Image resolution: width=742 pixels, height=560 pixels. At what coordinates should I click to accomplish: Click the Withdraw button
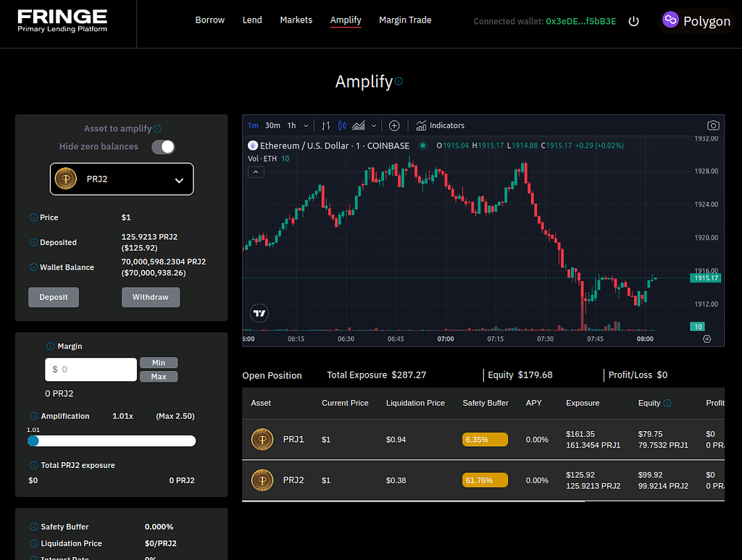pyautogui.click(x=151, y=297)
